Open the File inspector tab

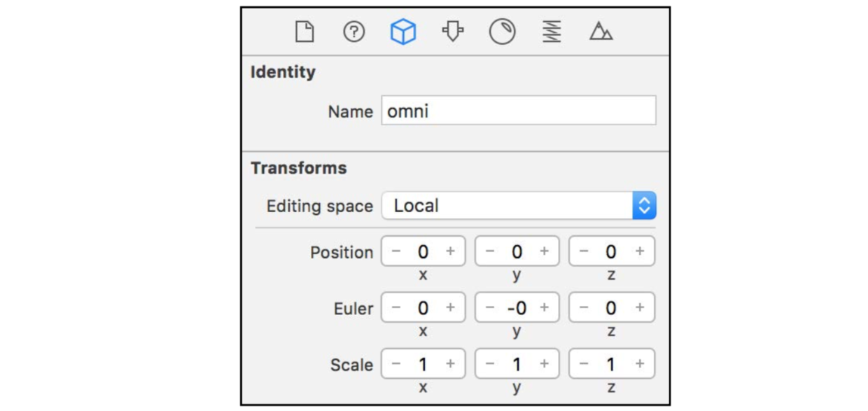pyautogui.click(x=304, y=32)
